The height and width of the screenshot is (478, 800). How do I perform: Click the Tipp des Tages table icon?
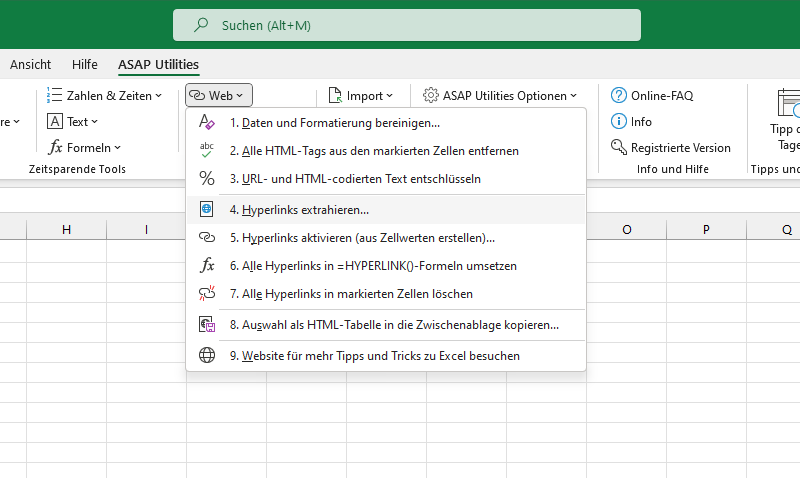[789, 103]
